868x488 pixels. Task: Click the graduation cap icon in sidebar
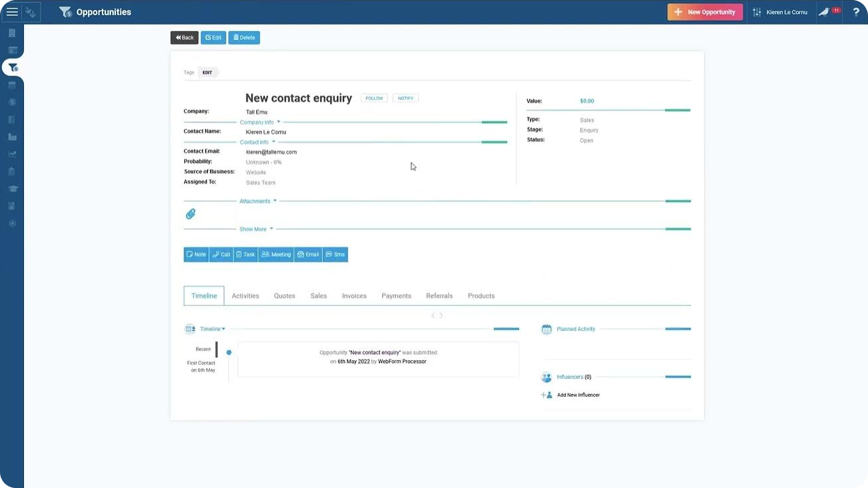coord(12,188)
